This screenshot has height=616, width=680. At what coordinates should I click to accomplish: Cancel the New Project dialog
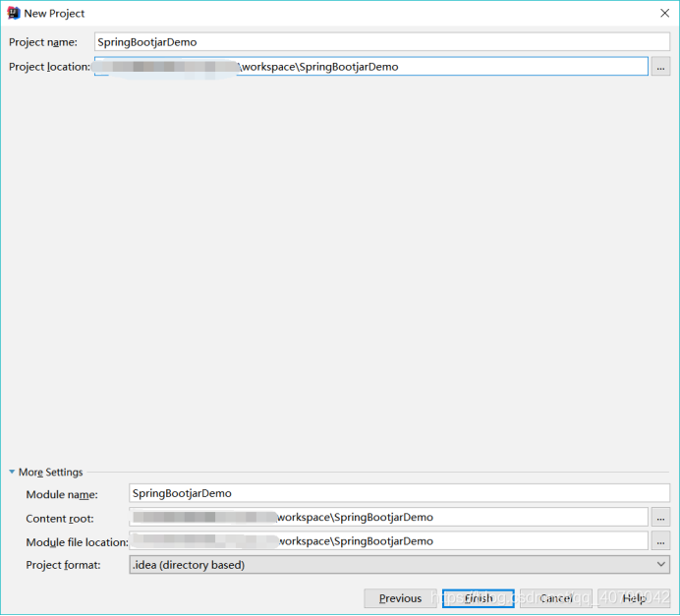[556, 598]
